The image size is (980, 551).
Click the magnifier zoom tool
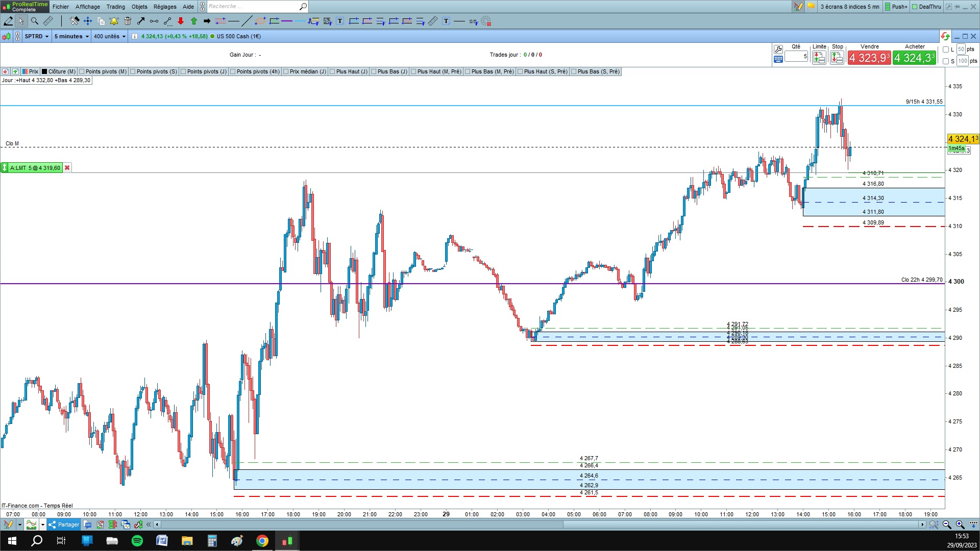click(x=35, y=21)
